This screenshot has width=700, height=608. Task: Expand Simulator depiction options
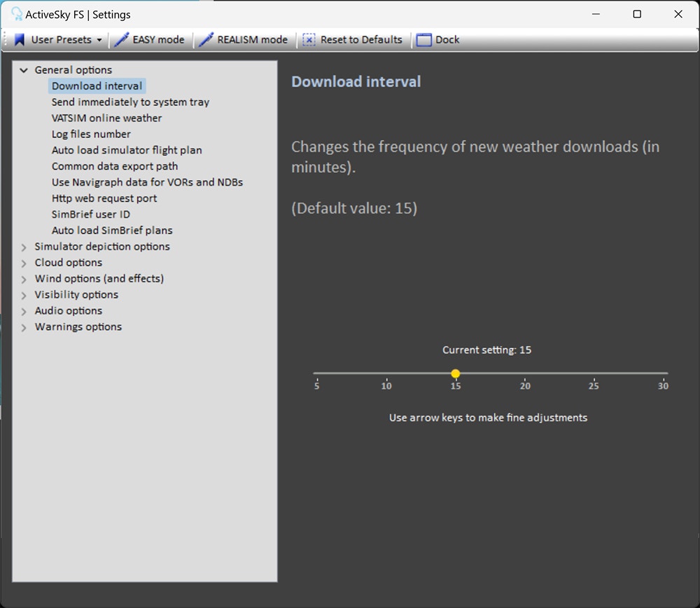point(24,247)
